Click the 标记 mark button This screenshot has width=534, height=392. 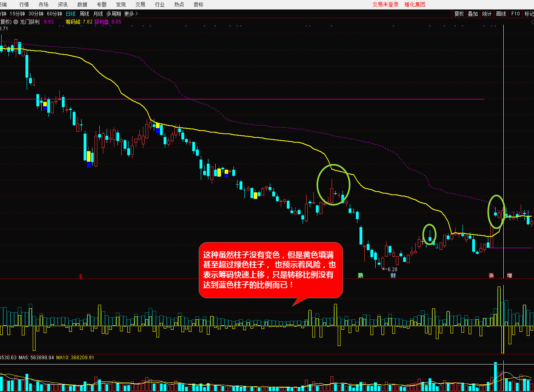(529, 14)
